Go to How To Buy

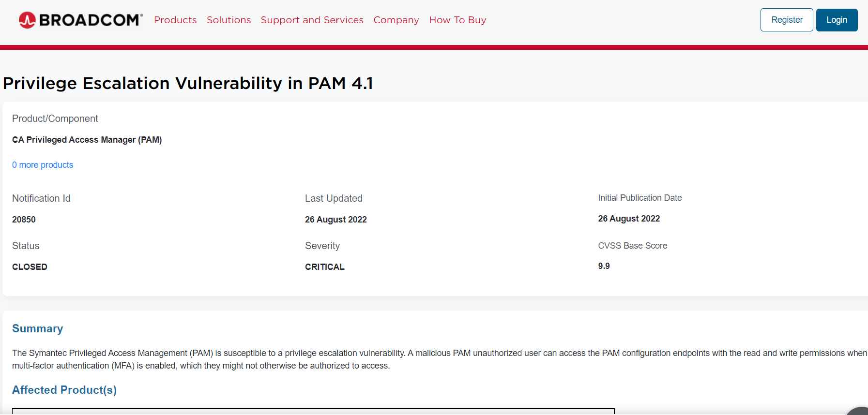click(x=457, y=20)
